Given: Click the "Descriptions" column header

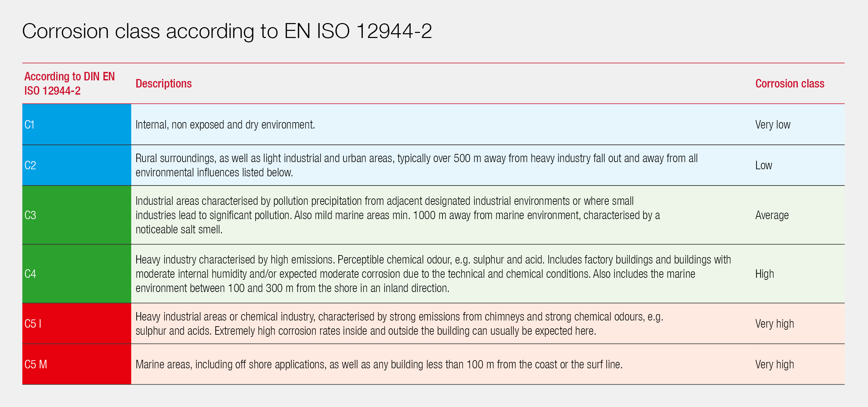Looking at the screenshot, I should pos(164,83).
